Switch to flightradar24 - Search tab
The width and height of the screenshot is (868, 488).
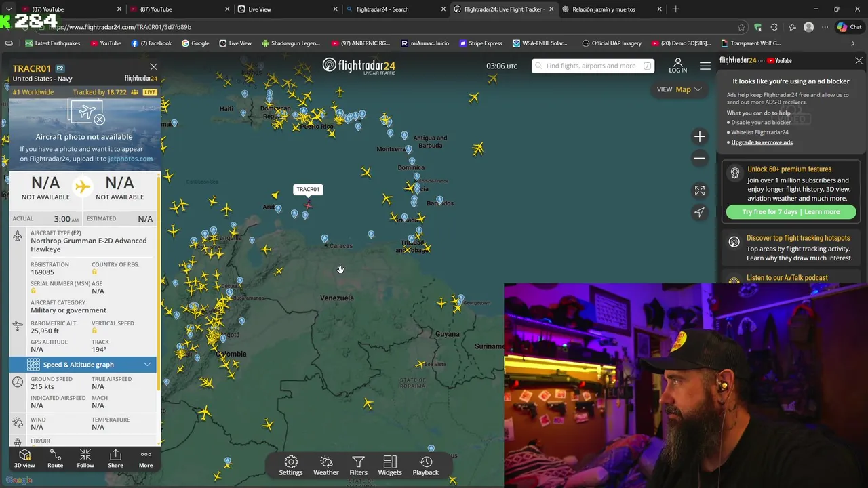click(x=396, y=9)
